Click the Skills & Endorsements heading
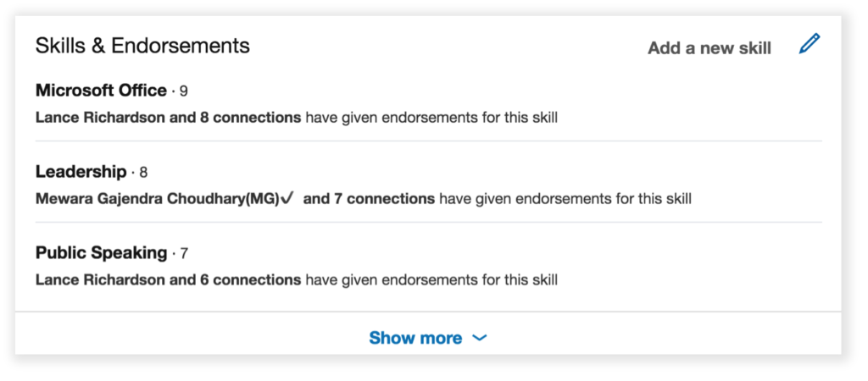Viewport: 868px width, 381px height. pos(142,46)
